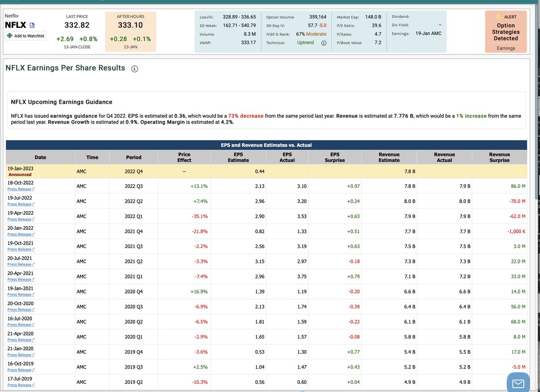Click the Period column header
This screenshot has width=540, height=392.
click(133, 157)
